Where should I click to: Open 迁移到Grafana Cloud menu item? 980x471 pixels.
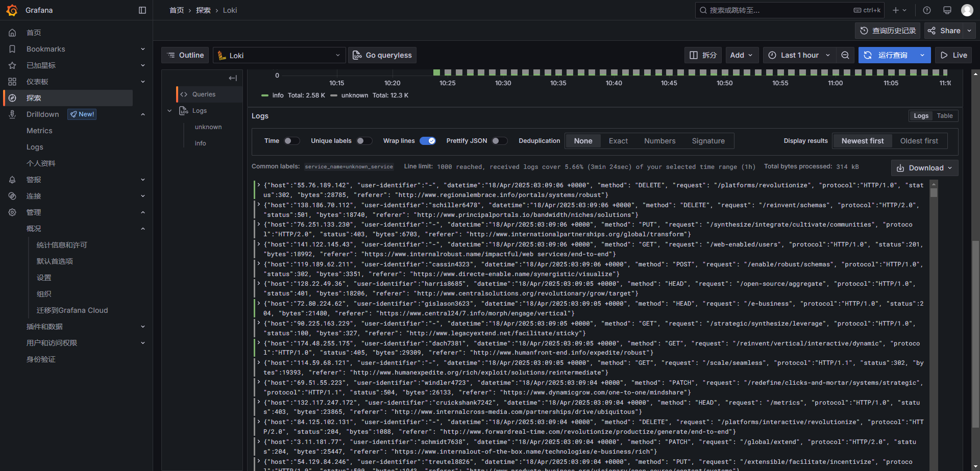click(72, 310)
